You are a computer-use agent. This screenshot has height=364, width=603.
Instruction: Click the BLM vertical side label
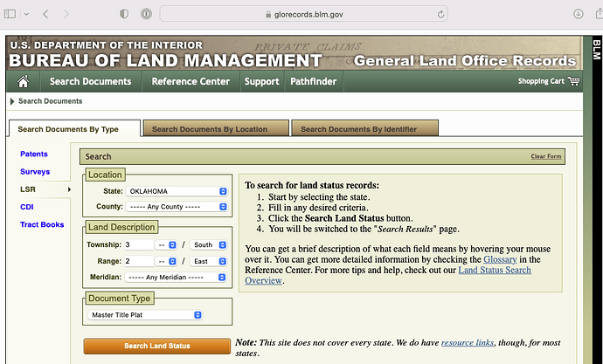pos(596,50)
